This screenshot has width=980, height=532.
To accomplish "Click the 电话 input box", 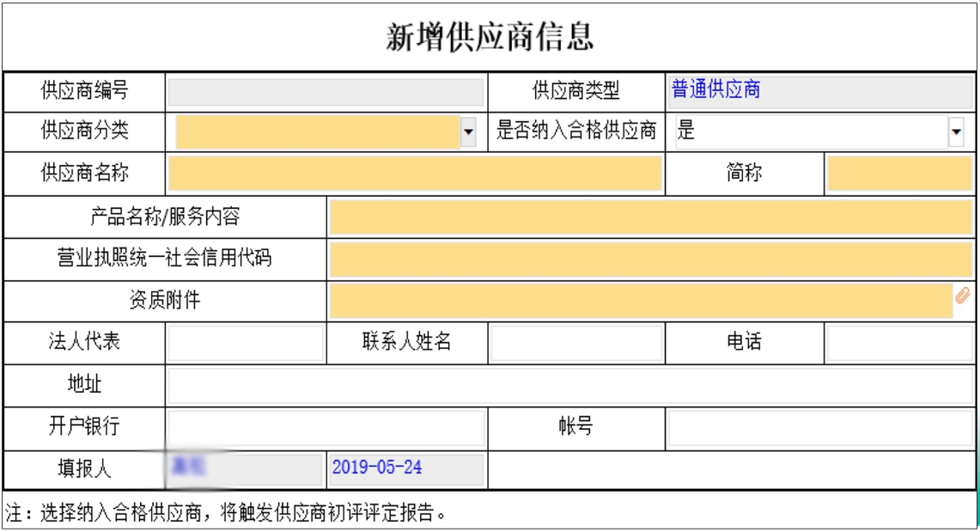I will pyautogui.click(x=899, y=343).
